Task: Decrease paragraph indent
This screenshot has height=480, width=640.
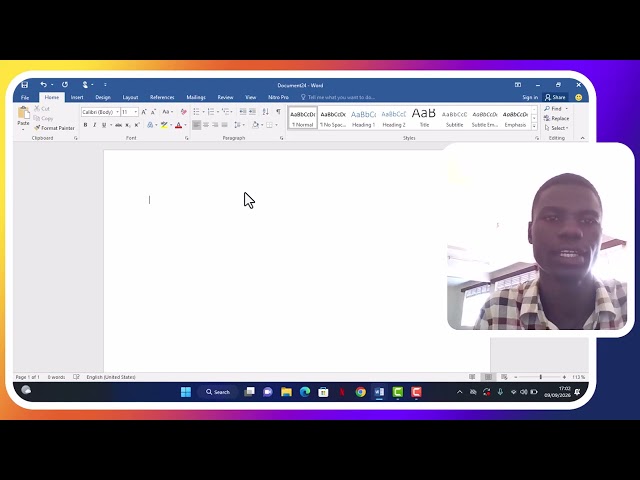Action: (243, 112)
